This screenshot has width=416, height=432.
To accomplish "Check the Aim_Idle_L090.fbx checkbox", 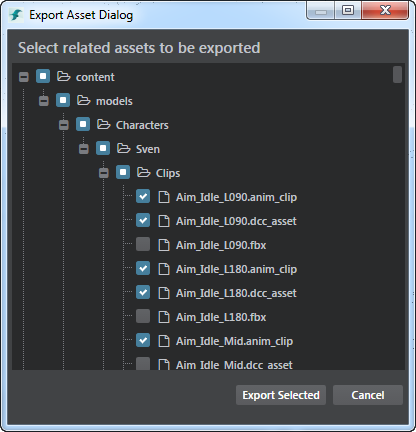I will coord(143,244).
